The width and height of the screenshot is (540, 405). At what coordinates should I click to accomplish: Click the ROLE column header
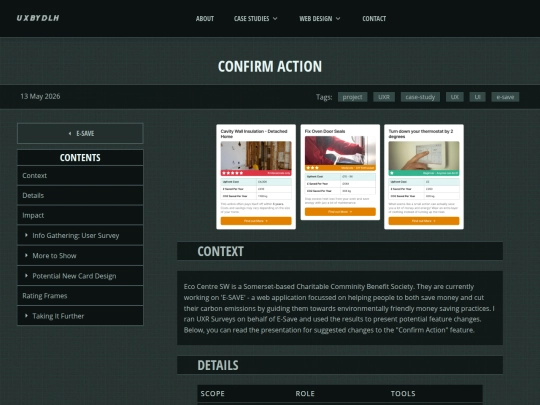[305, 393]
